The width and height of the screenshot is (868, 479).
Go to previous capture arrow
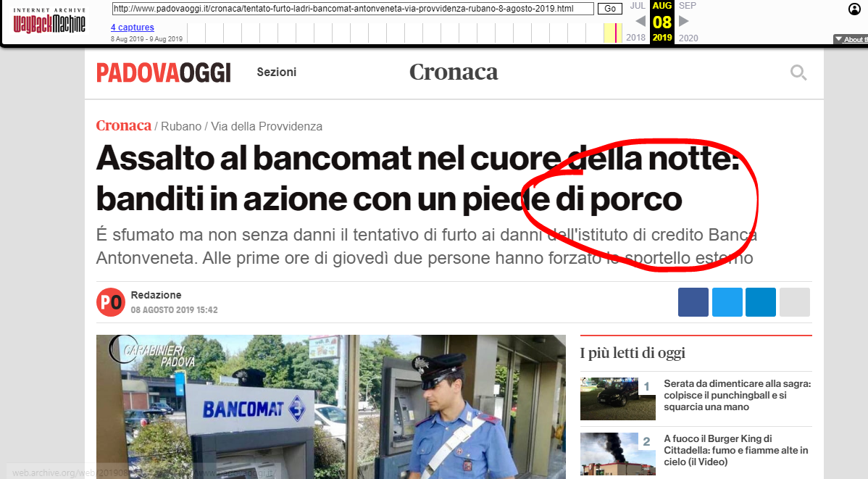click(640, 21)
